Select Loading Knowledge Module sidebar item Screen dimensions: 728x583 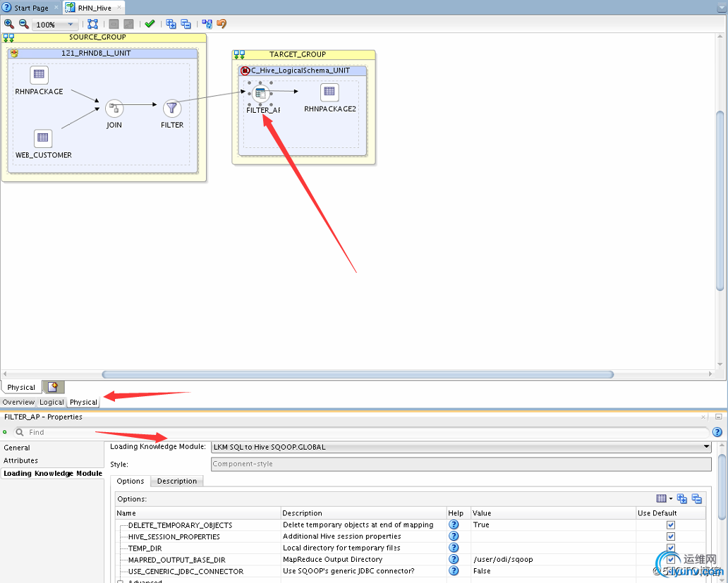[53, 473]
